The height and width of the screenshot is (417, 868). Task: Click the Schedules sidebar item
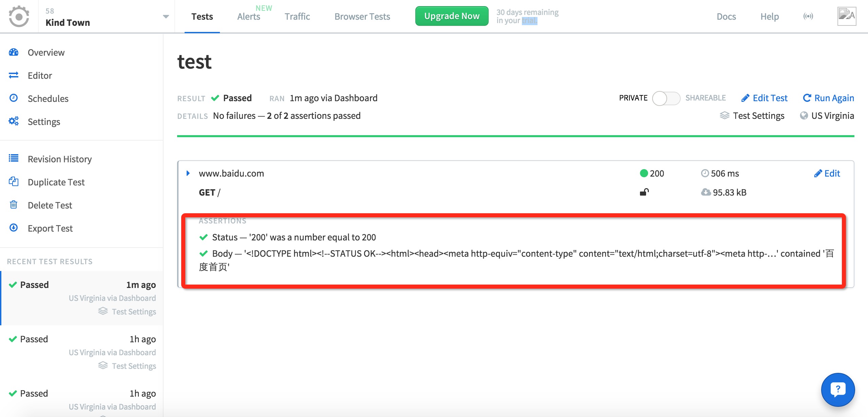coord(48,98)
